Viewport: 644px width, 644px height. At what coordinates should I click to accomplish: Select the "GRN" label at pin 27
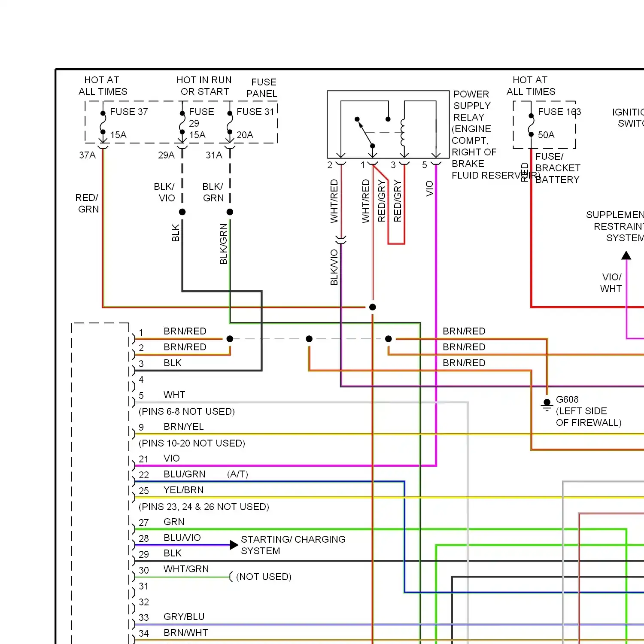pyautogui.click(x=174, y=522)
